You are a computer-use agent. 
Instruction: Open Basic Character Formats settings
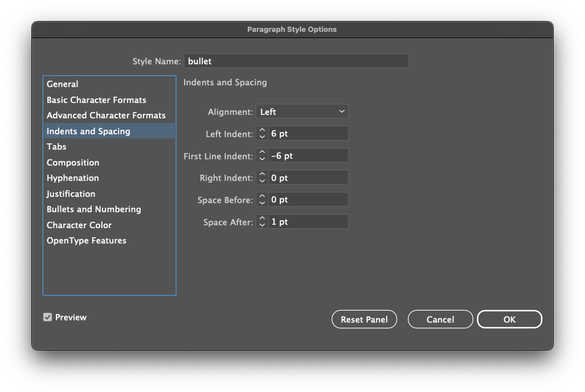[96, 100]
